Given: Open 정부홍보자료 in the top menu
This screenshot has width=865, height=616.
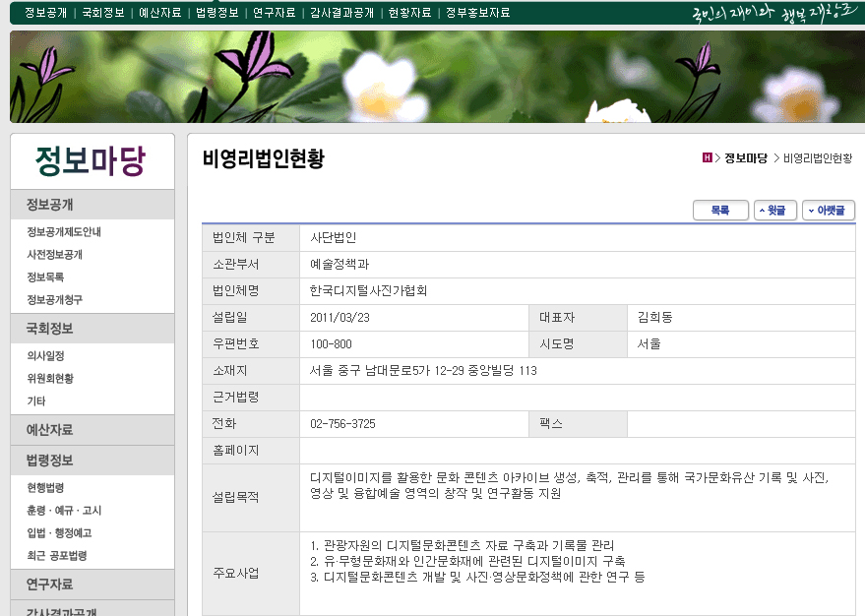Looking at the screenshot, I should pos(477,13).
